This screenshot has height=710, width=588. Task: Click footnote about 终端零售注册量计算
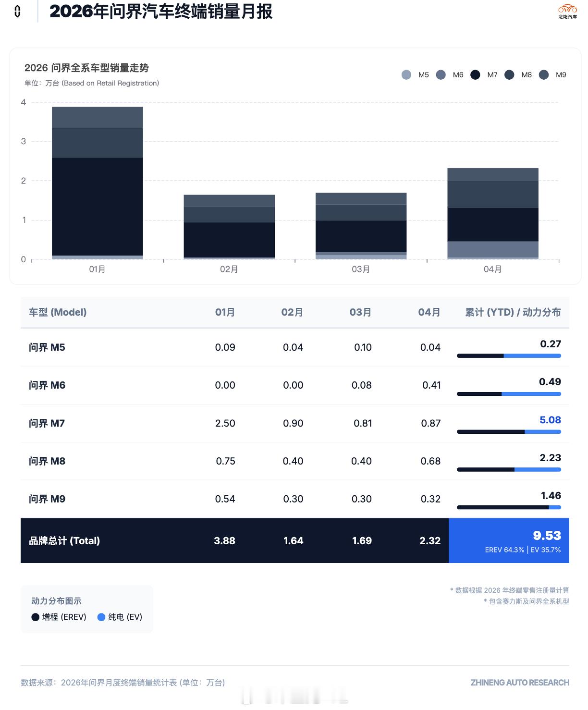510,590
